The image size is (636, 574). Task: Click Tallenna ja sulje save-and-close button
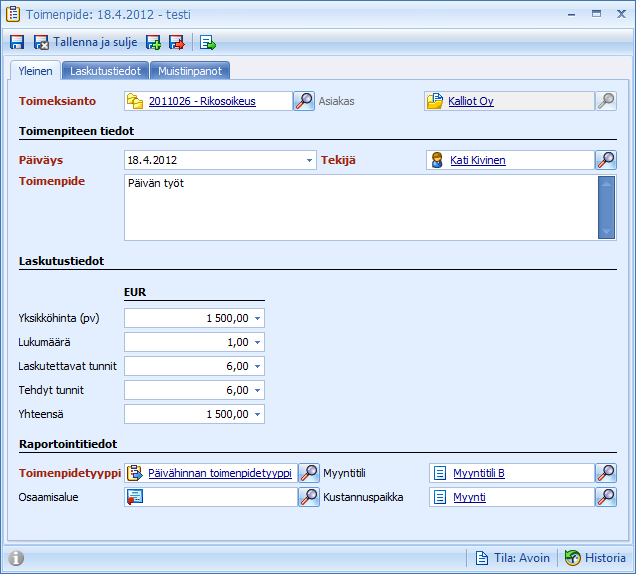pyautogui.click(x=85, y=42)
